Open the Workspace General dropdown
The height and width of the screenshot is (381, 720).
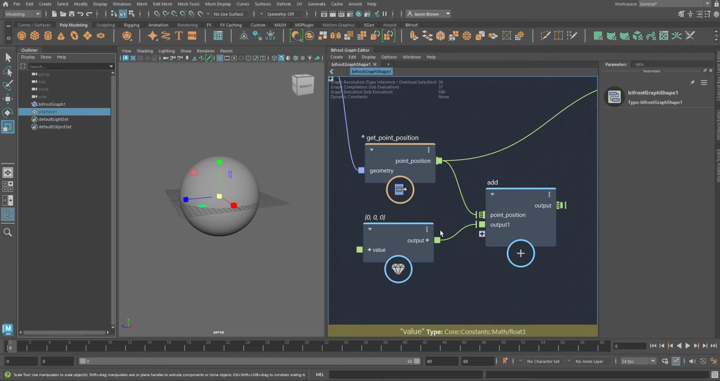(x=674, y=4)
